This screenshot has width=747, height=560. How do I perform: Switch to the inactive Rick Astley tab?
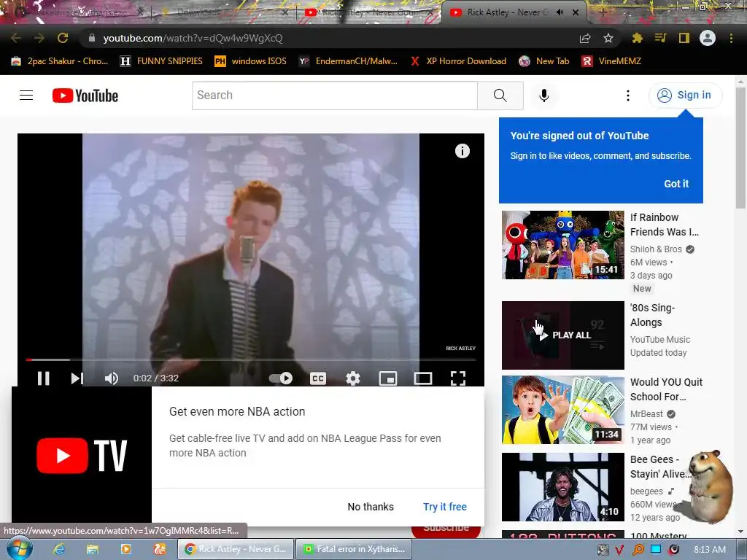coord(367,12)
